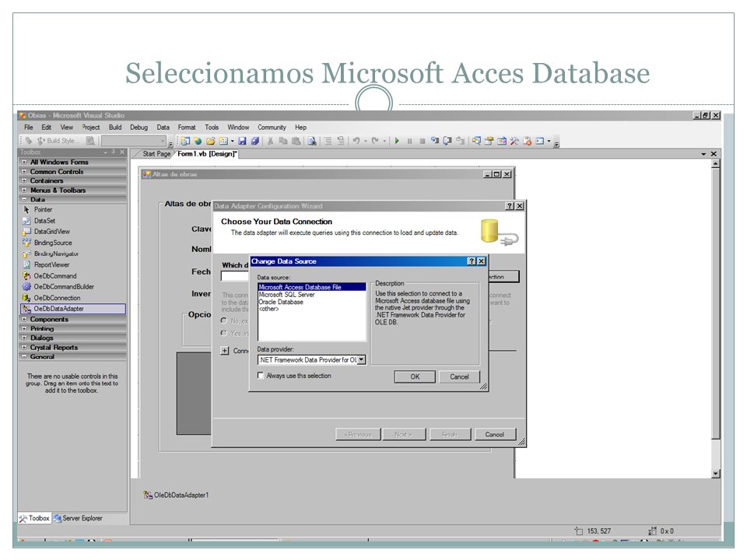This screenshot has height=560, width=747.
Task: Expand the All Windows Forms toolbox group
Action: 24,162
